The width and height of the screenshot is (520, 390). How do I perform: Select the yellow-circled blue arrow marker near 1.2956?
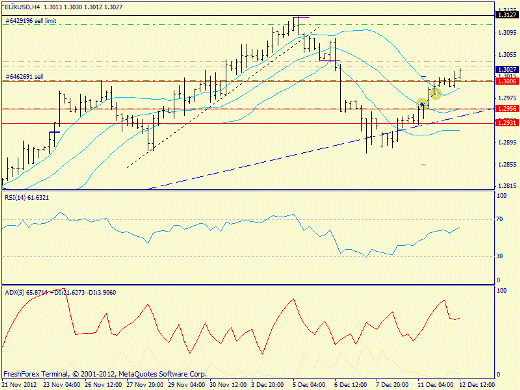click(422, 104)
